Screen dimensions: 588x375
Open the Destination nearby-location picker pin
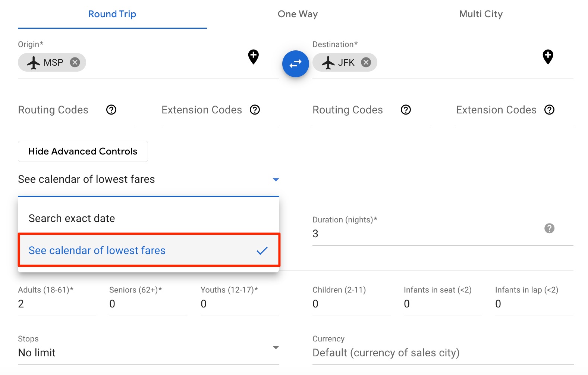pos(548,57)
